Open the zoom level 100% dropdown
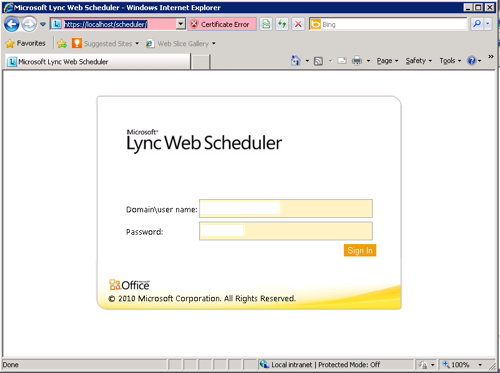Image resolution: width=500 pixels, height=373 pixels. coord(480,365)
